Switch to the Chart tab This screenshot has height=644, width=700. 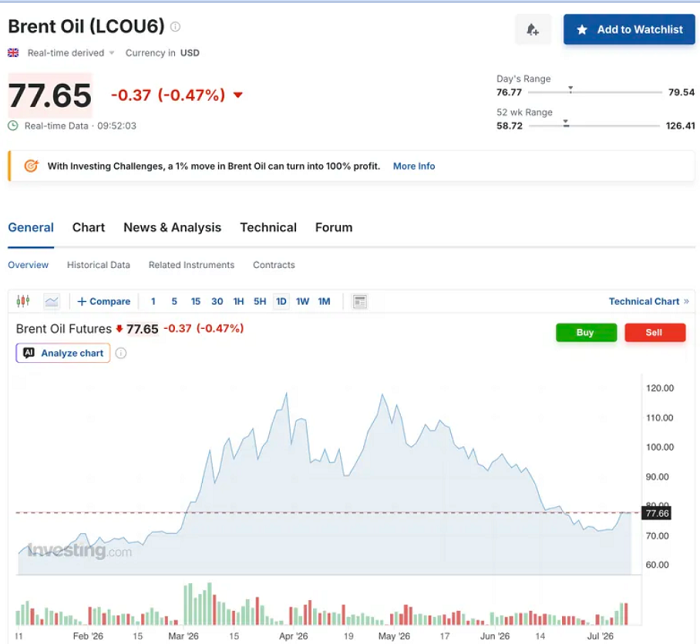click(x=88, y=228)
